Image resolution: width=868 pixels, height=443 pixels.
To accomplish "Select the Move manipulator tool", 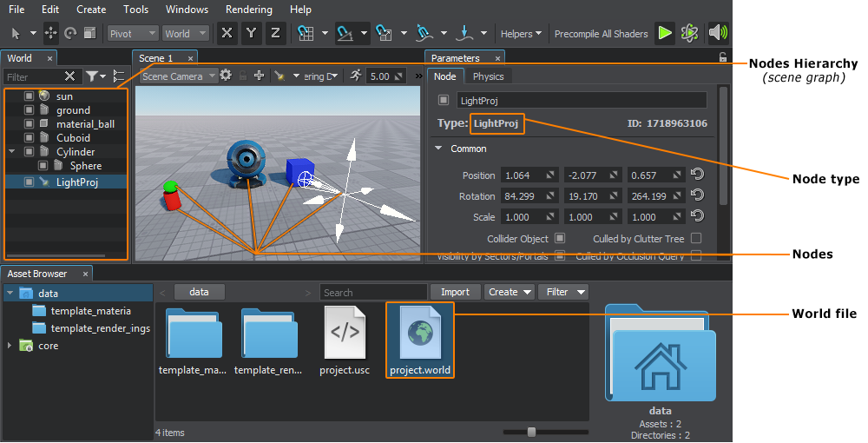I will 51,33.
